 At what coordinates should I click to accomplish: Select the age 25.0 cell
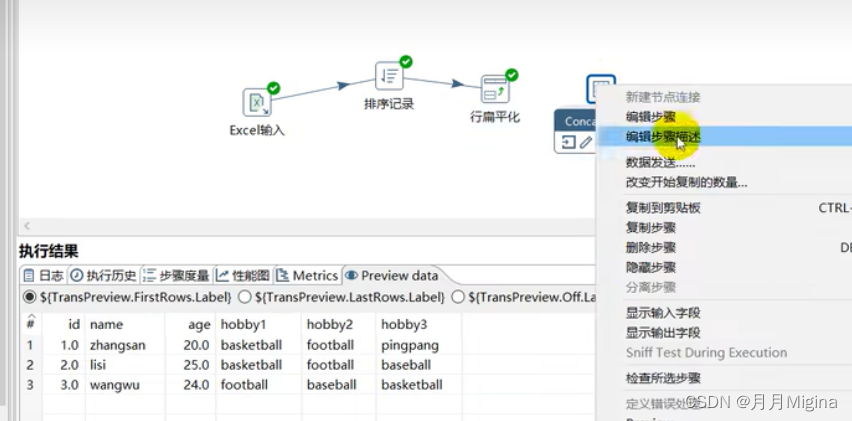pos(190,365)
